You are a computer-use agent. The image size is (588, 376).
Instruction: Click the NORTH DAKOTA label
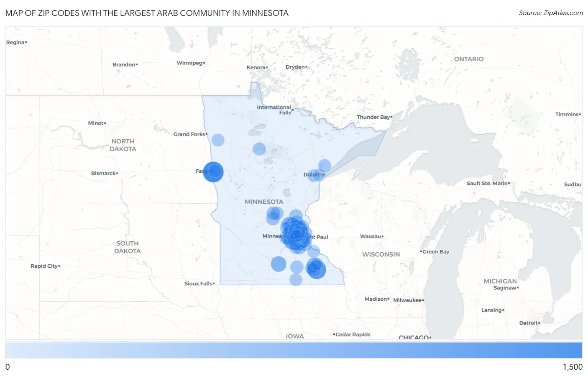tap(123, 145)
